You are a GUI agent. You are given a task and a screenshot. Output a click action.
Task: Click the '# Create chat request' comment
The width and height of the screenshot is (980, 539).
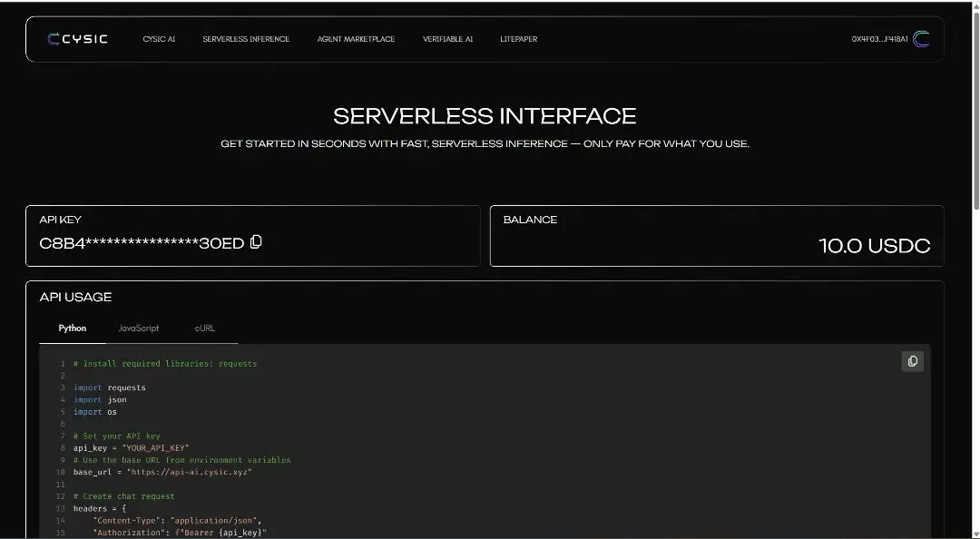point(123,495)
